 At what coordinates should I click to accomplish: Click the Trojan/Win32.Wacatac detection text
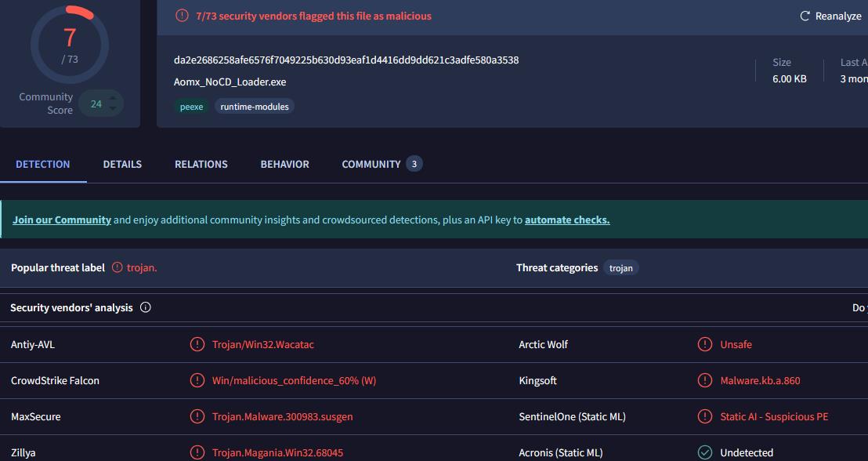[x=263, y=345]
